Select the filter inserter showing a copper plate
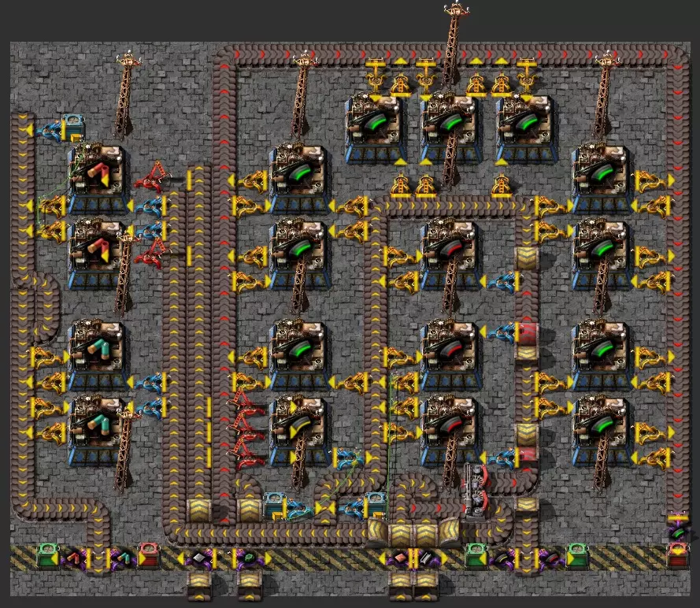The image size is (700, 608). (x=399, y=558)
